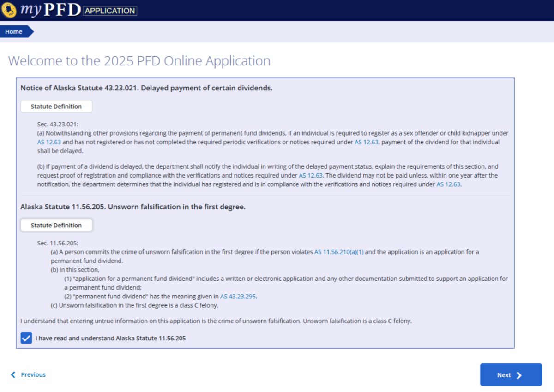This screenshot has height=392, width=554.
Task: Click the 'Welcome to the 2025 PFD' heading
Action: [139, 61]
